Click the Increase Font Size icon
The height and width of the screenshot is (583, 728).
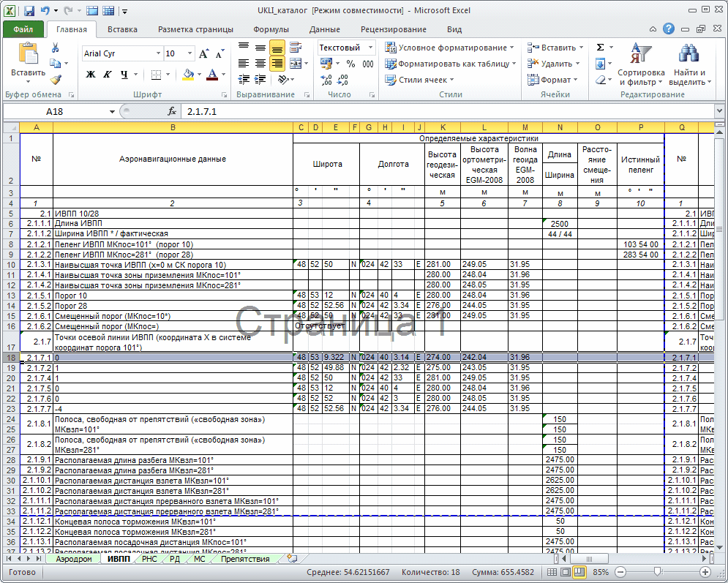203,54
